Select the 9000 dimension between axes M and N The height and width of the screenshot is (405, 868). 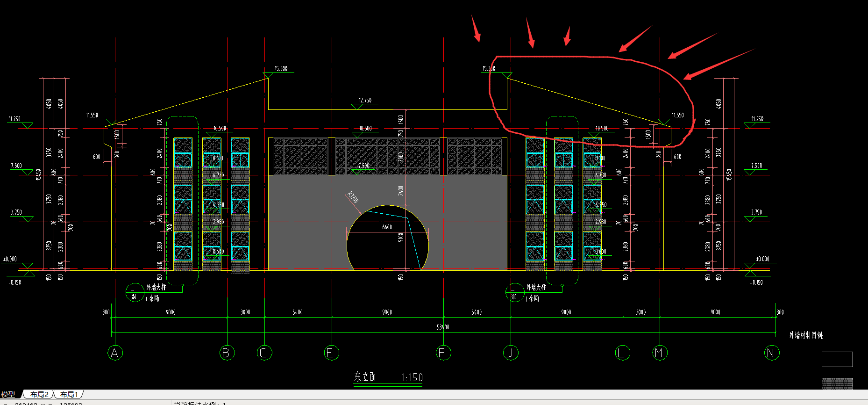point(715,312)
